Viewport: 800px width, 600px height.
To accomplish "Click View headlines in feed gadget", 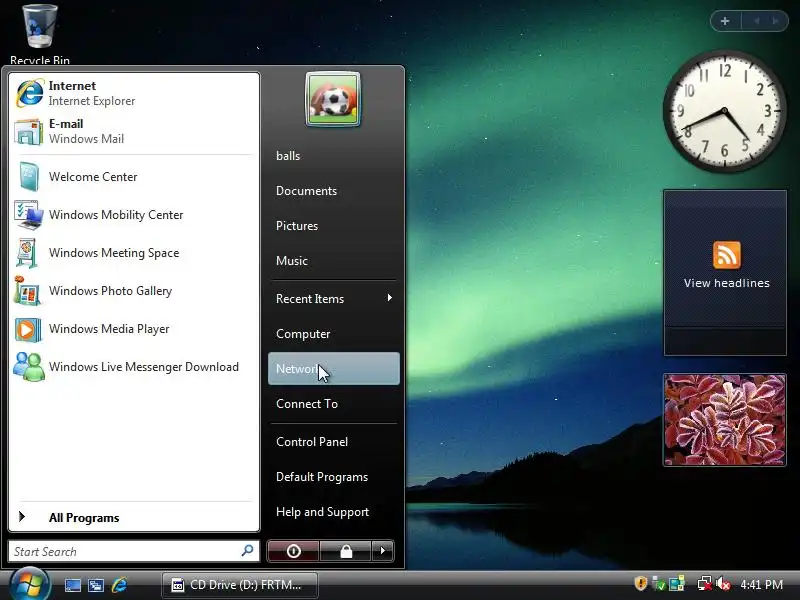I will 727,283.
